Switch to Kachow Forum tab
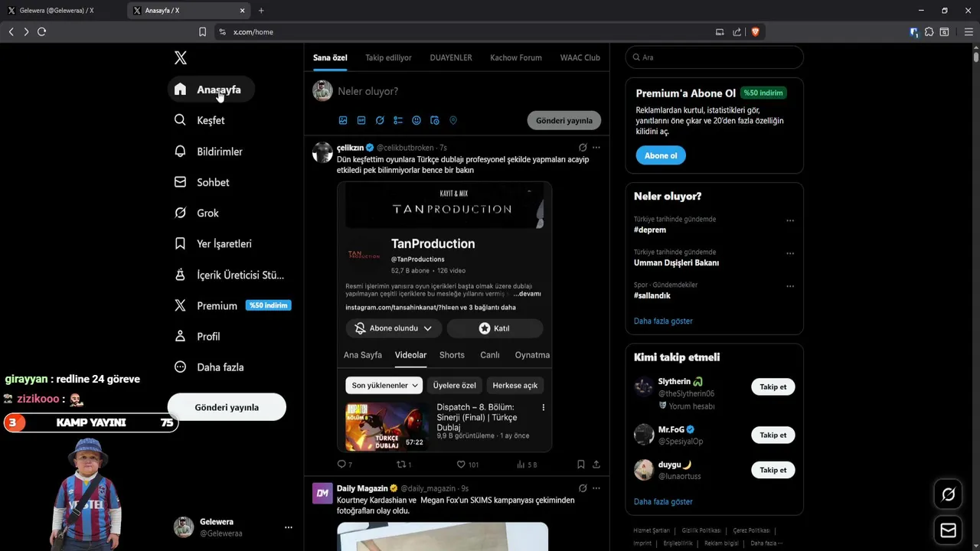Screen dimensions: 980x551 [x=516, y=57]
